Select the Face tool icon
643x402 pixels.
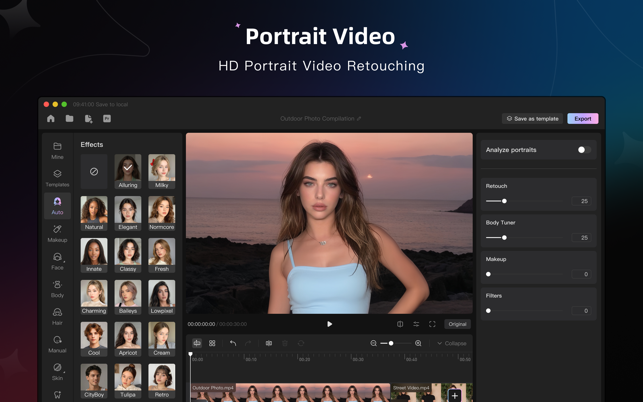tap(57, 261)
